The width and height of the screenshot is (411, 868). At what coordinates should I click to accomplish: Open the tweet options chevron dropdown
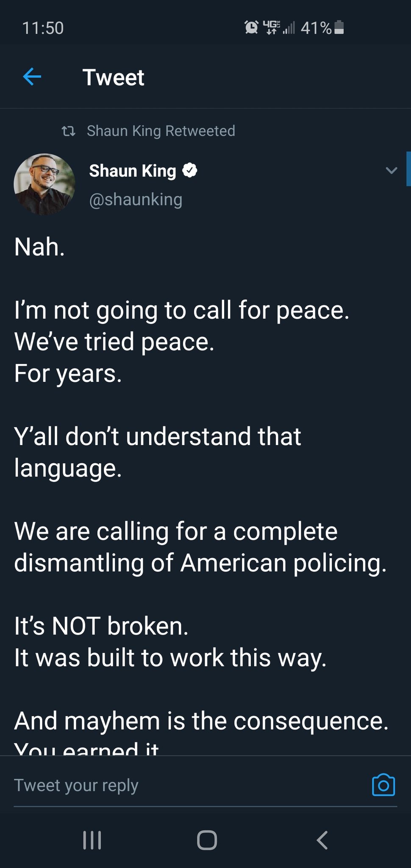tap(392, 170)
